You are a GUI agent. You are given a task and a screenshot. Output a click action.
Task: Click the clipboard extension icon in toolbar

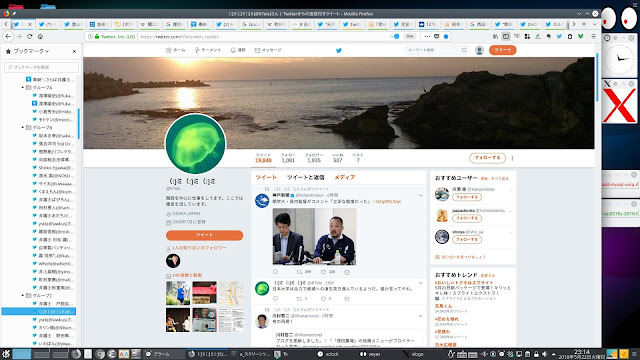(570, 36)
